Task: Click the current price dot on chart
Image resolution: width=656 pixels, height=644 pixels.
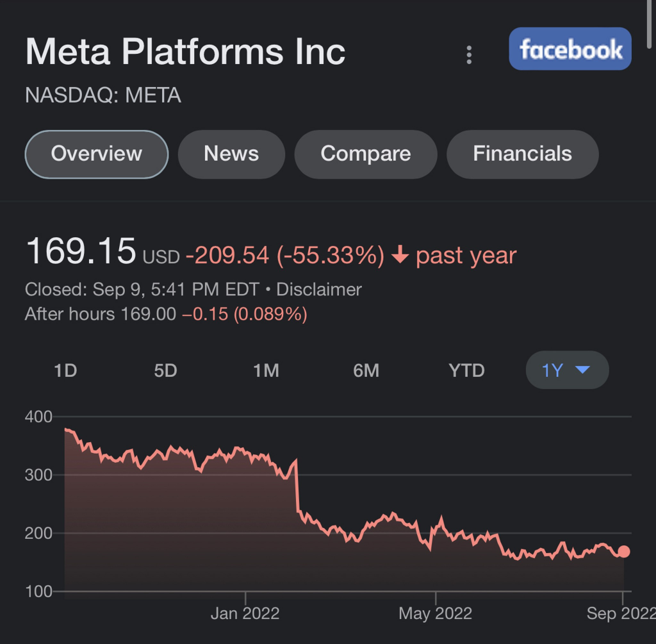Action: pyautogui.click(x=624, y=552)
